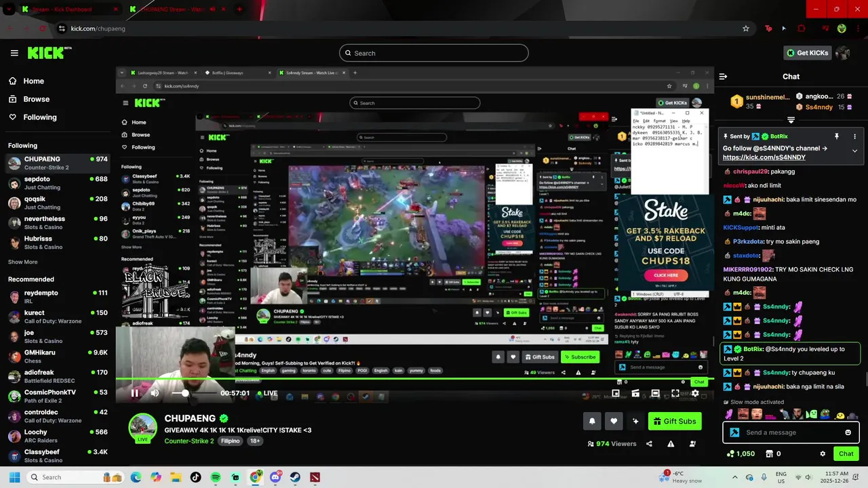Toggle mini player mode icon

point(616,393)
